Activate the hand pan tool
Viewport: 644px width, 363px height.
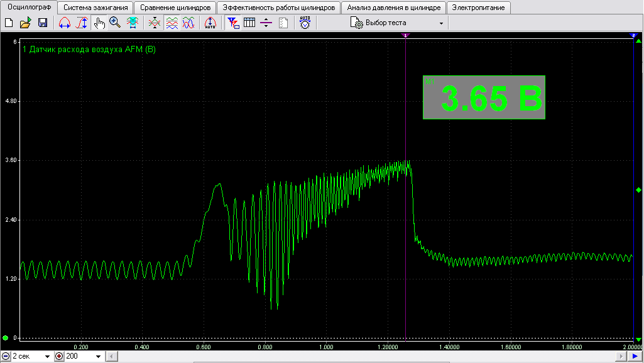(x=99, y=23)
